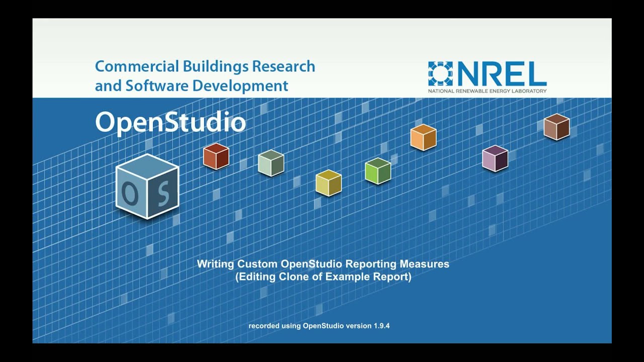Click 'and Software Development' heading line
Screen dimensions: 644x362
point(192,86)
